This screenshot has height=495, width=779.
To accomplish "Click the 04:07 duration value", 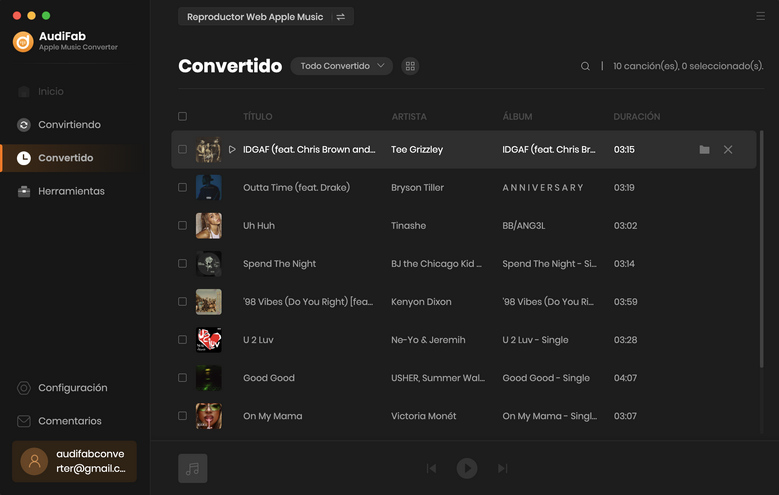I will pyautogui.click(x=625, y=378).
